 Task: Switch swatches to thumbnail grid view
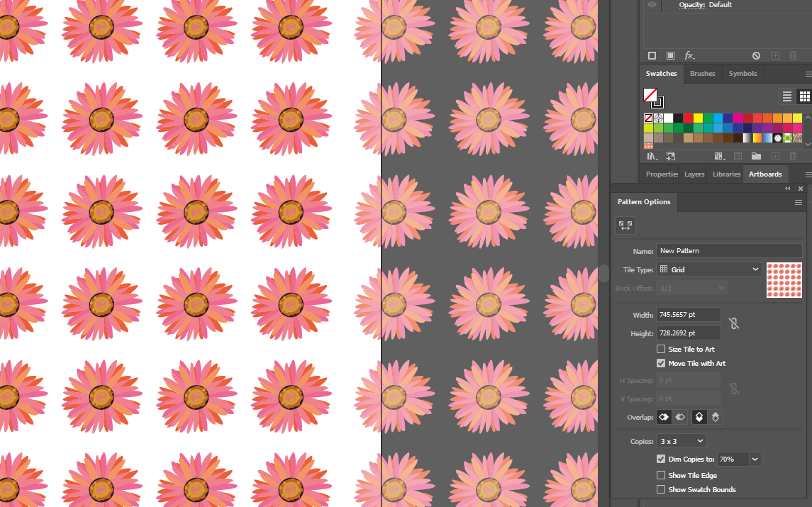(x=804, y=96)
